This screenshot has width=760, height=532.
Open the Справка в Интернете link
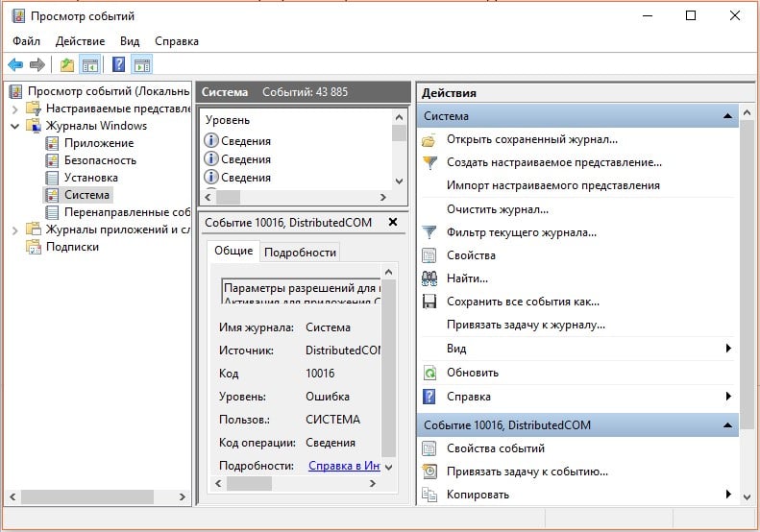[x=344, y=466]
